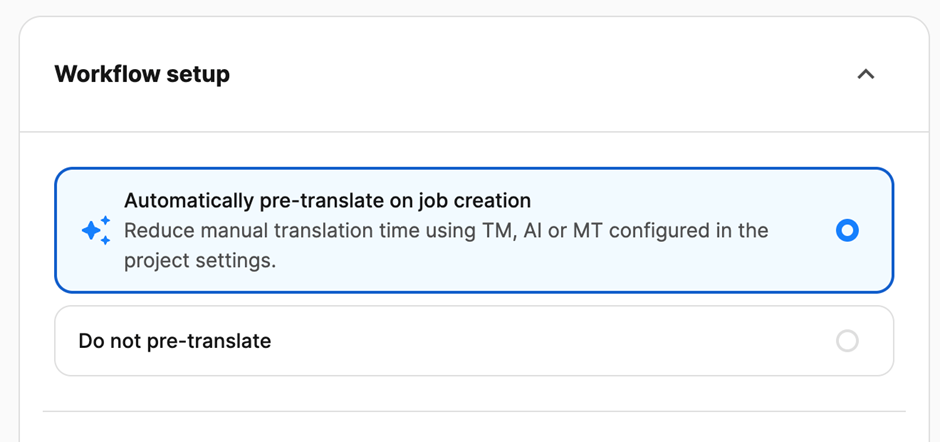The height and width of the screenshot is (442, 940).
Task: Click blank space inside Do not pre-translate card
Action: click(x=550, y=341)
